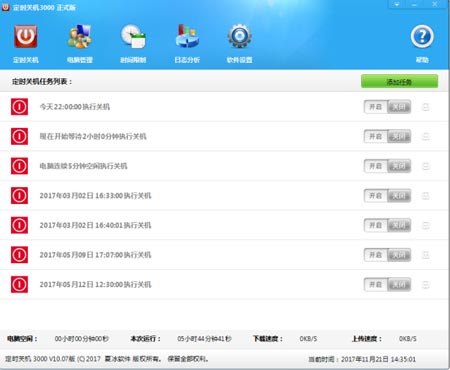Viewport: 450px width, 370px height.
Task: Click the 定时关机任务列表 heading
Action: (x=42, y=82)
